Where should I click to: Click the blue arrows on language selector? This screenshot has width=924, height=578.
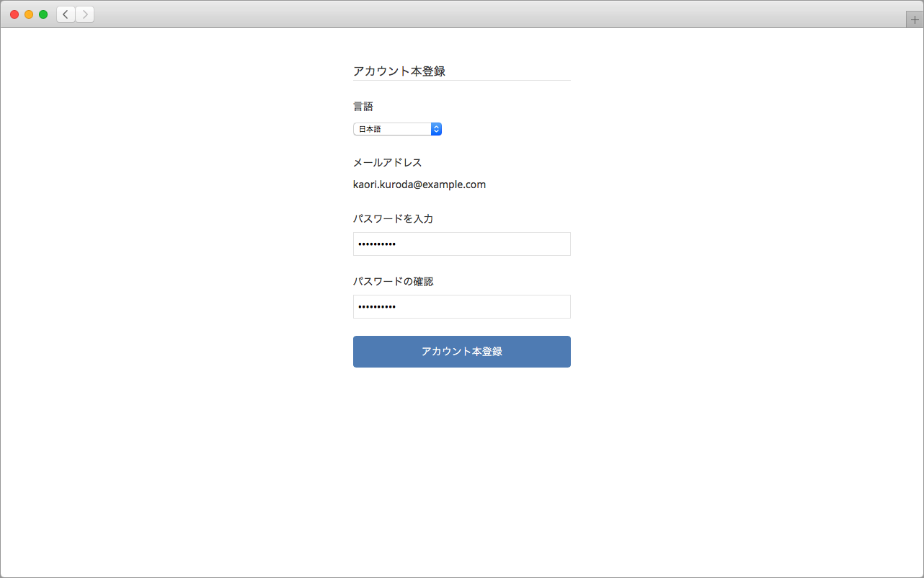click(436, 129)
